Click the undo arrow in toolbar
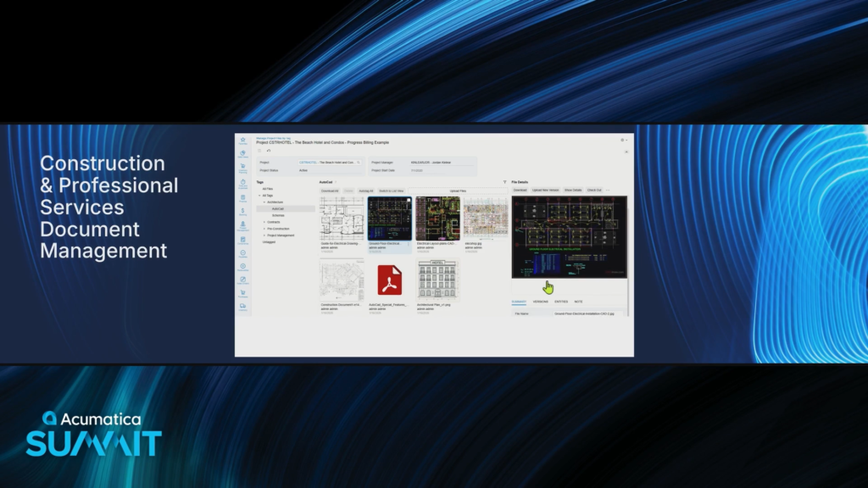868x488 pixels. pyautogui.click(x=269, y=151)
